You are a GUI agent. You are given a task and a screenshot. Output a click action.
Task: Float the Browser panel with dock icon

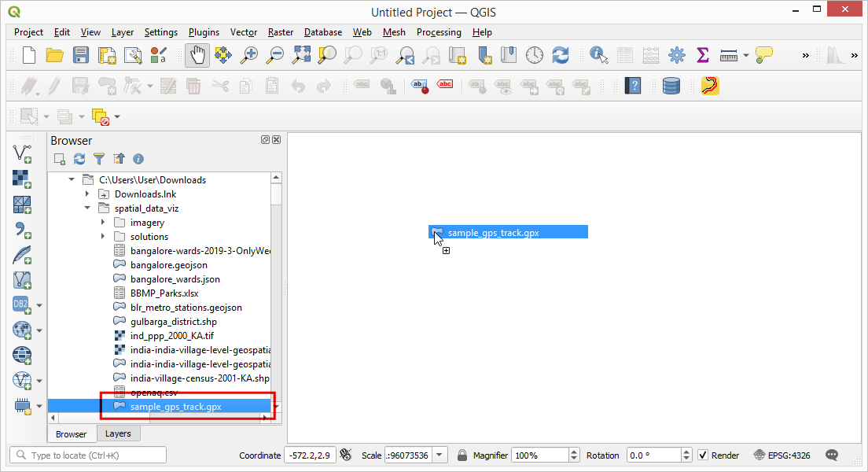click(265, 139)
